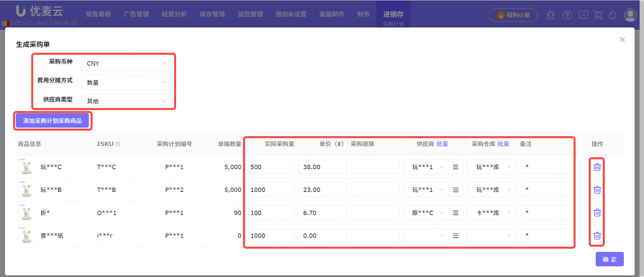The image size is (644, 277).
Task: Delete the 意***纸 product row
Action: [x=597, y=235]
